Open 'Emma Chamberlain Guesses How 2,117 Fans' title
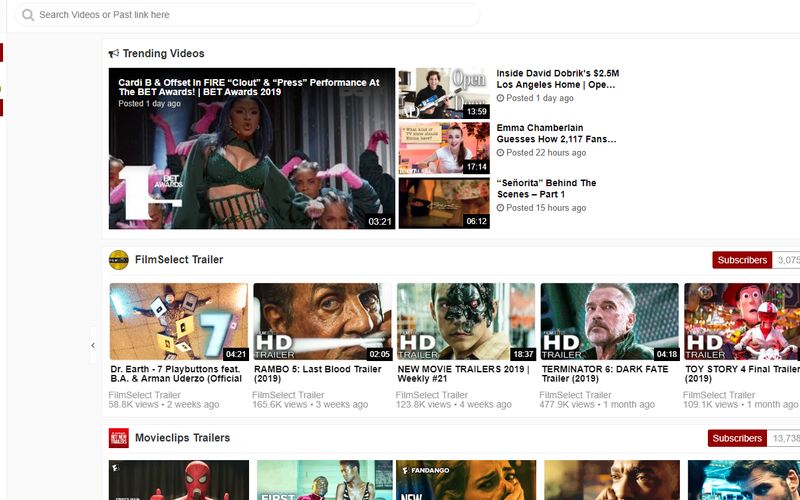 point(556,134)
